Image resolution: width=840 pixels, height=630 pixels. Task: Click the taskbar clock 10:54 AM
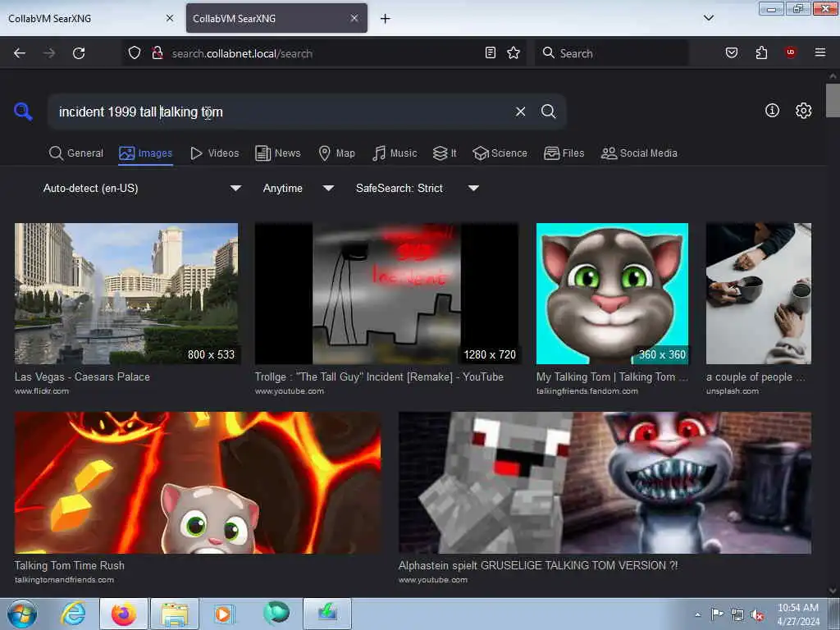point(797,614)
